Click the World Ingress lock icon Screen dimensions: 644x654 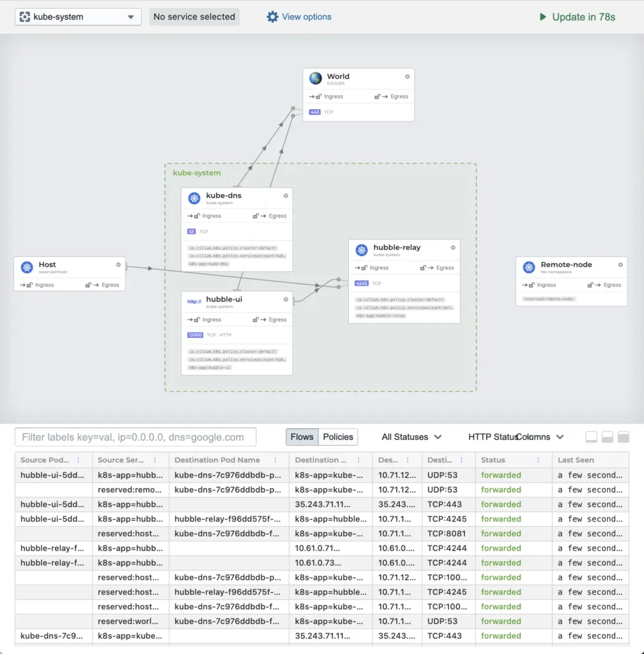coord(319,96)
